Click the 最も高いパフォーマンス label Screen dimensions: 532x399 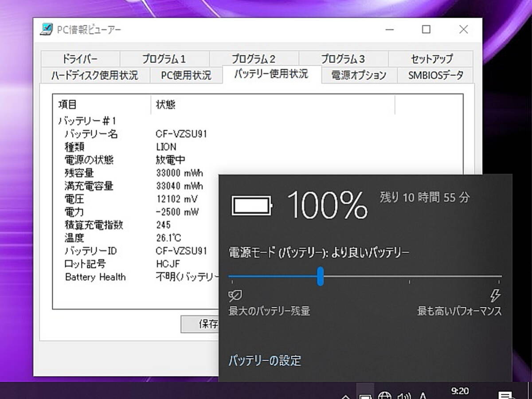tap(459, 311)
